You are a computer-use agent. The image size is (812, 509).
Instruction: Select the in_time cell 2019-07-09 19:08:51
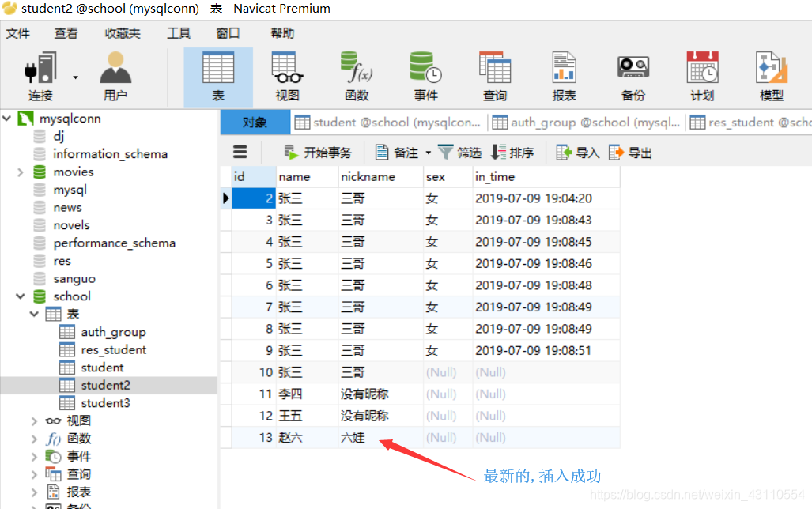click(x=546, y=351)
